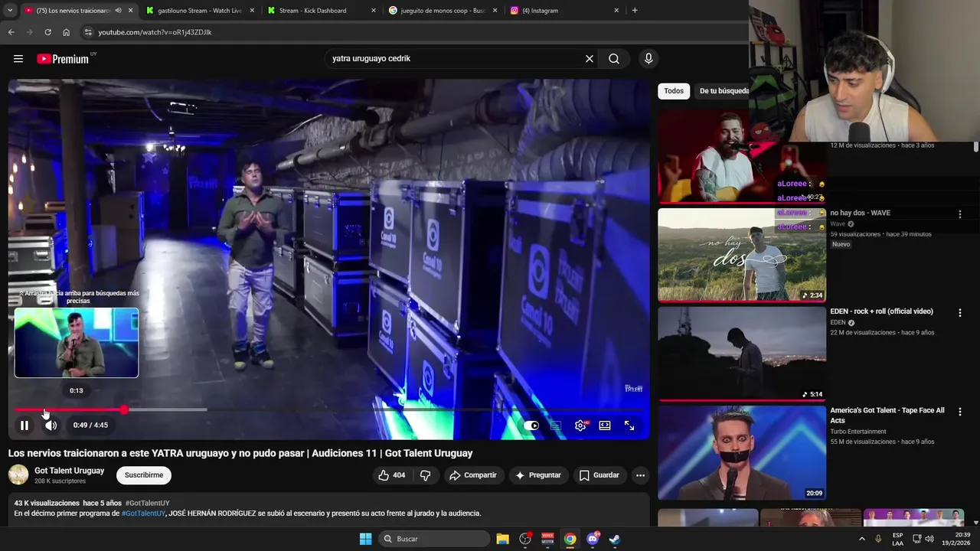Start voice search with the microphone

[x=648, y=59]
